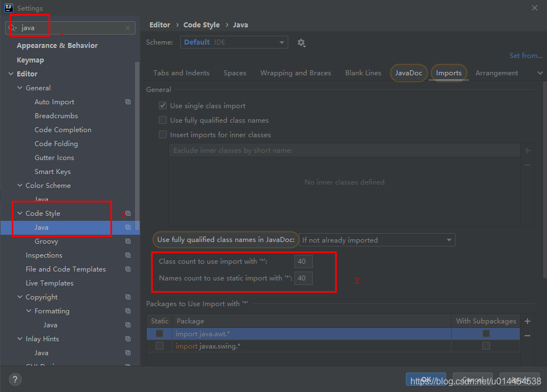
Task: Open Breadcrumbs settings page
Action: point(56,116)
